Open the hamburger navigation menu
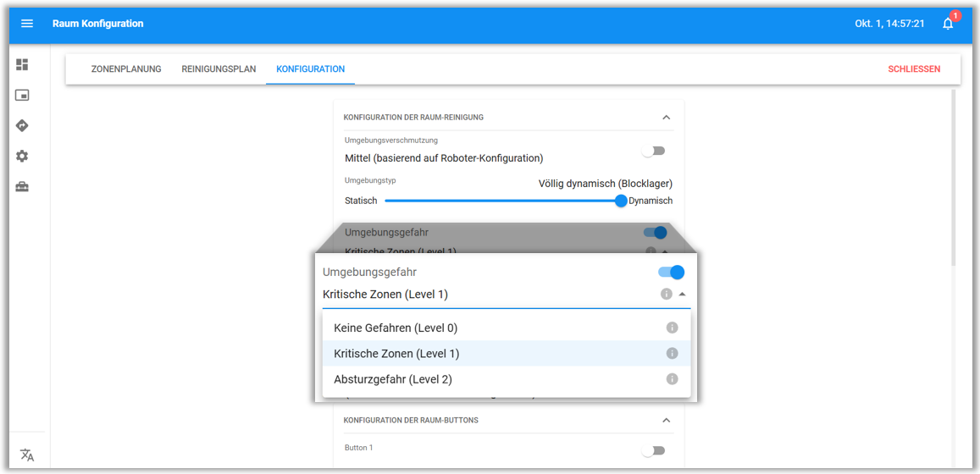The width and height of the screenshot is (980, 474). pos(27,24)
